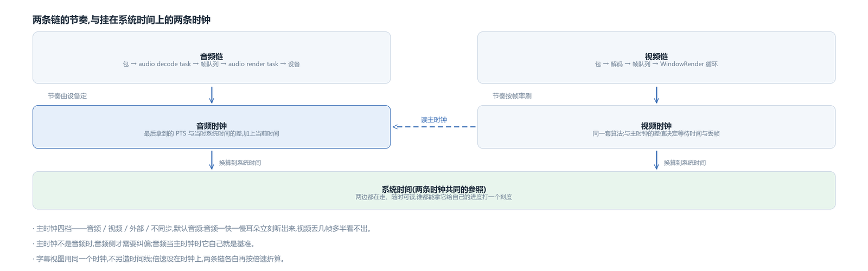Click the note starting with 字幕视图用同一个时钟
The height and width of the screenshot is (271, 868).
pos(158,259)
